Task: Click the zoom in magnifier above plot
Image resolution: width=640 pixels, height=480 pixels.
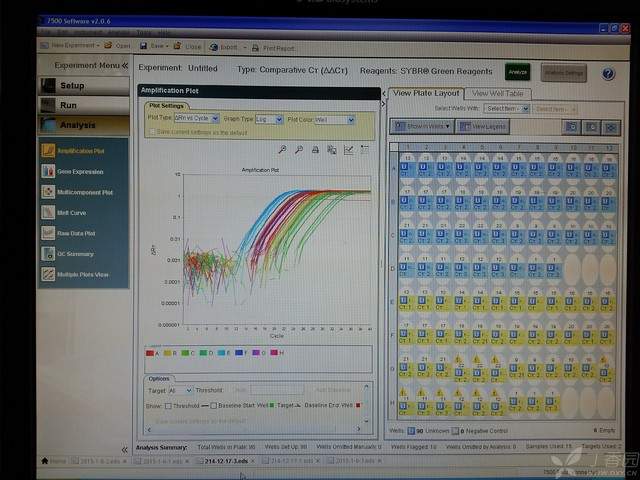Action: (x=282, y=149)
